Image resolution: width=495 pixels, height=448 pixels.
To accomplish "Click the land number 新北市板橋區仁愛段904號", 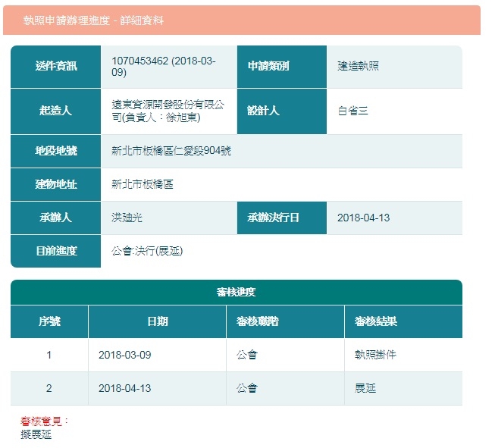I will click(x=171, y=151).
